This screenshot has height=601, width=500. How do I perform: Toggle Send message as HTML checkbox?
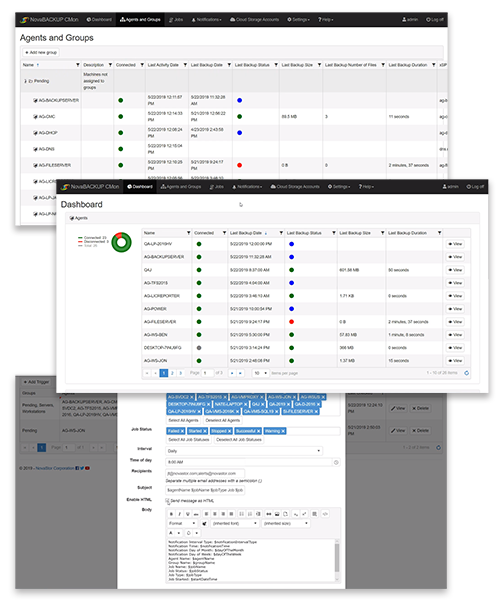(x=168, y=501)
